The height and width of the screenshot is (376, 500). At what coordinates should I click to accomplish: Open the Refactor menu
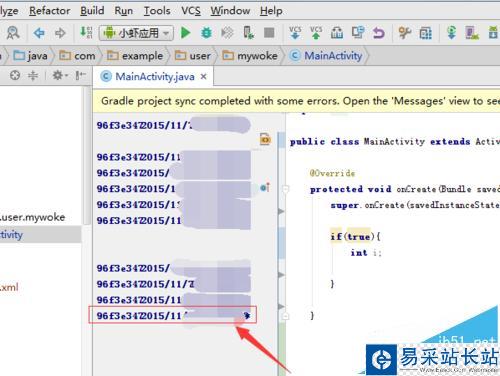[x=49, y=11]
